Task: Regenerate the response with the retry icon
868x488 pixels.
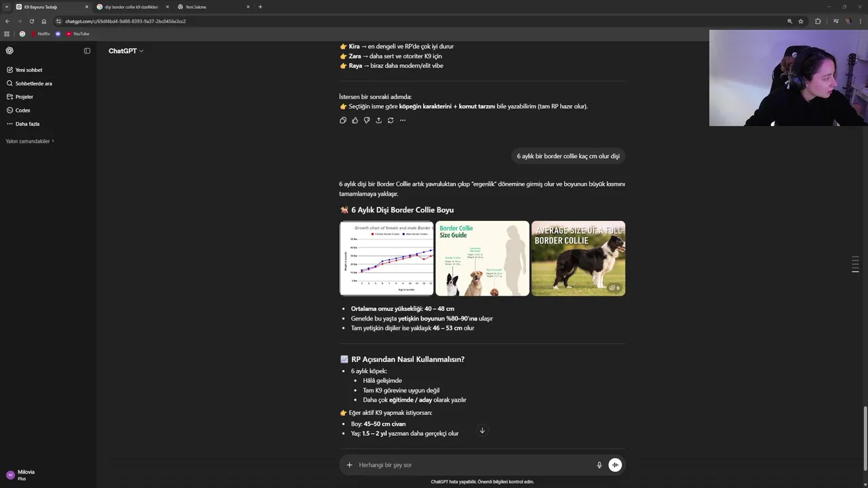Action: pyautogui.click(x=391, y=120)
